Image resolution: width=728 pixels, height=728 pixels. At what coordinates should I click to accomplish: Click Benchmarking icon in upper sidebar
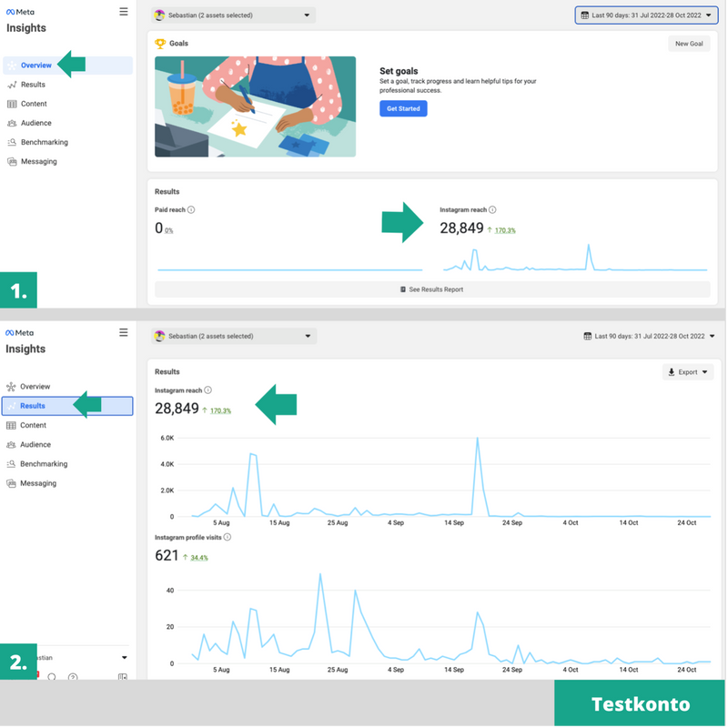tap(12, 143)
